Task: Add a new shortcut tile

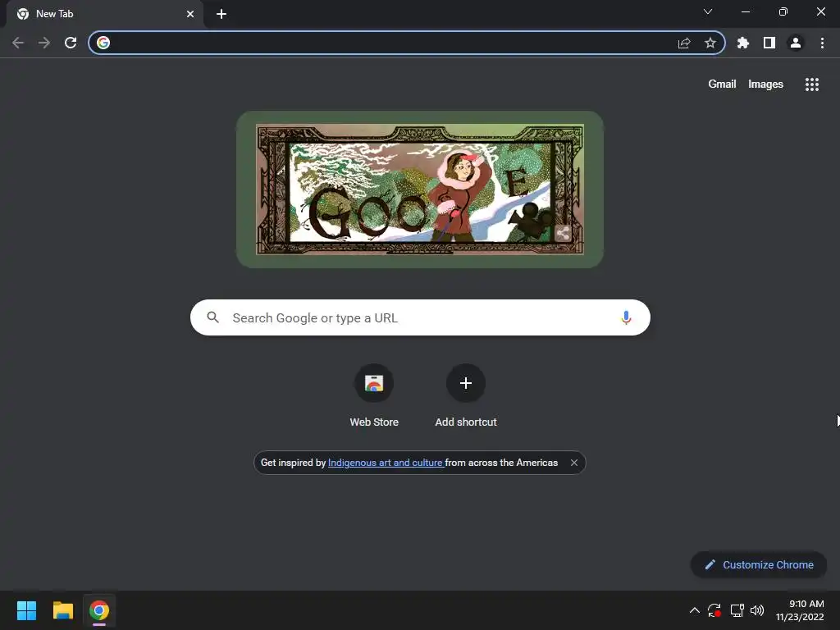Action: point(466,396)
